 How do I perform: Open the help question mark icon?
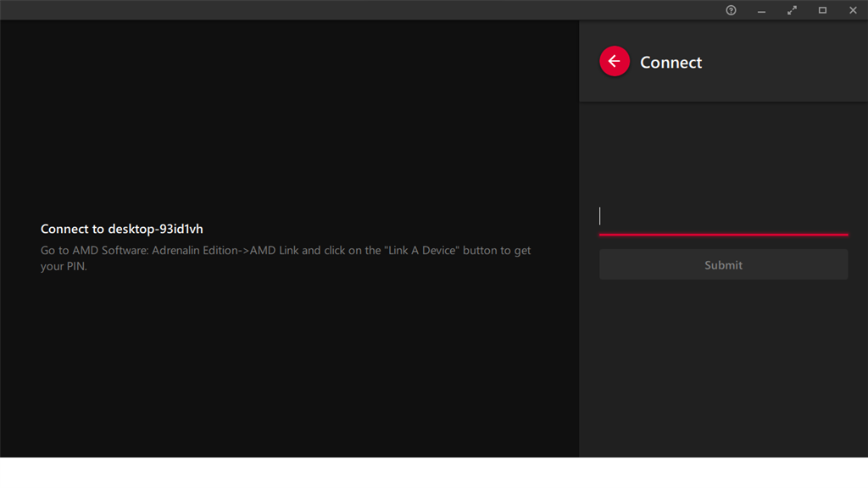coord(731,10)
